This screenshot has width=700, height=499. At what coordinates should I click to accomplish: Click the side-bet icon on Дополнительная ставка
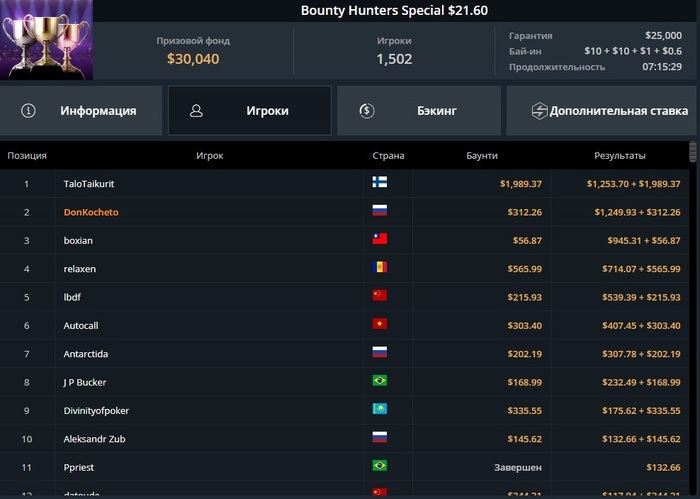[x=539, y=111]
